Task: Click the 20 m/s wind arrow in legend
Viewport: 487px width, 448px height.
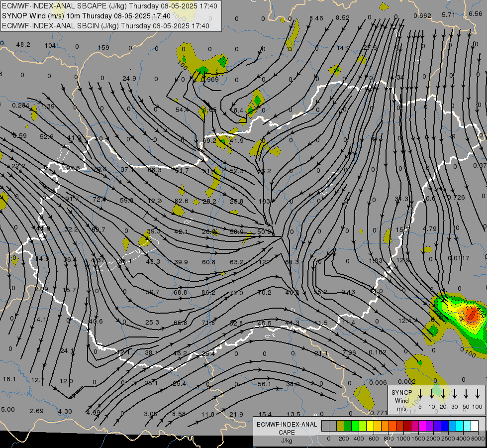Action: 443,393
